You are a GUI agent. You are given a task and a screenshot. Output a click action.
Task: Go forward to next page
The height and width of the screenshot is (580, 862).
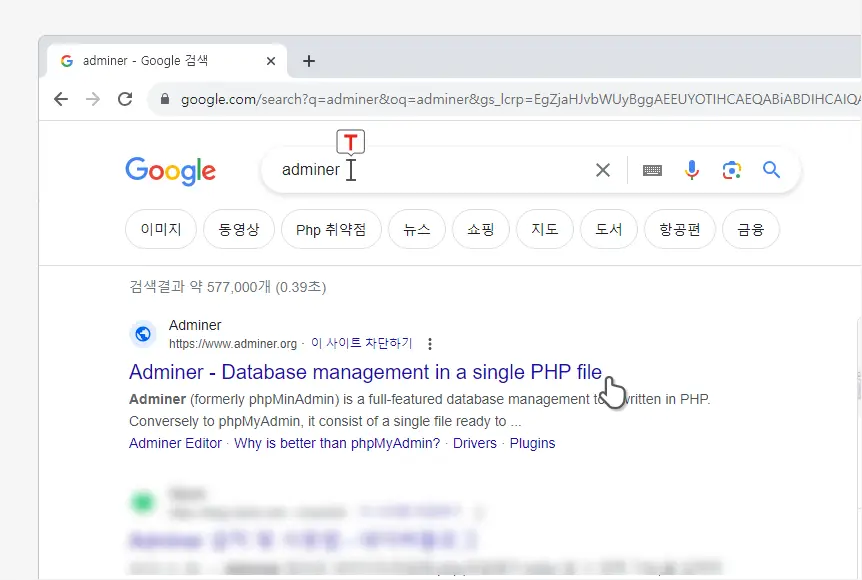pos(93,99)
